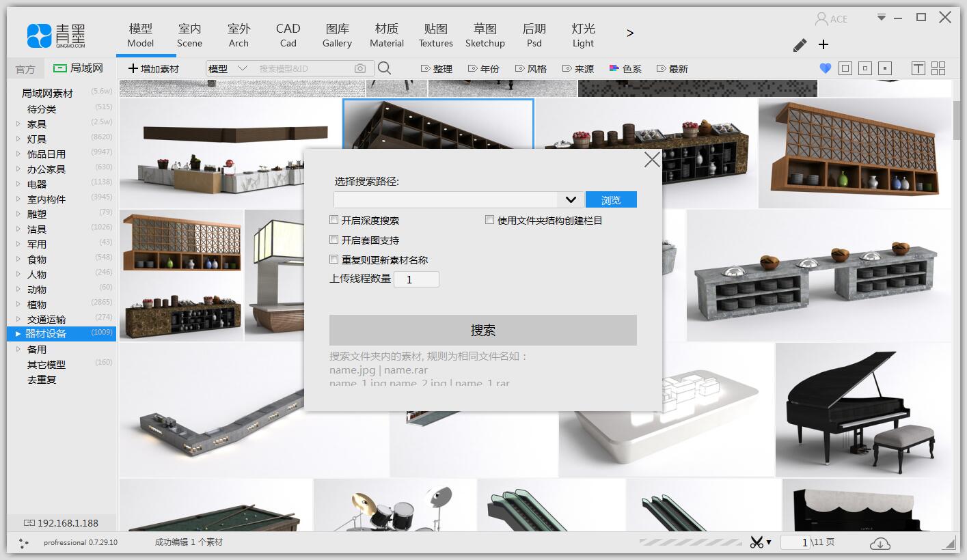Click the Qingmo logo icon
Screen dimensions: 967x560
(39, 36)
